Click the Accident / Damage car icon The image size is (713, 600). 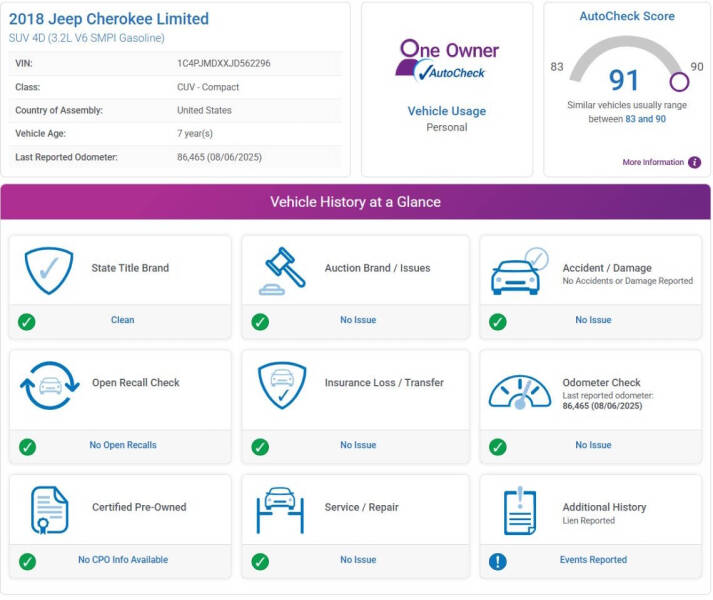pos(519,272)
